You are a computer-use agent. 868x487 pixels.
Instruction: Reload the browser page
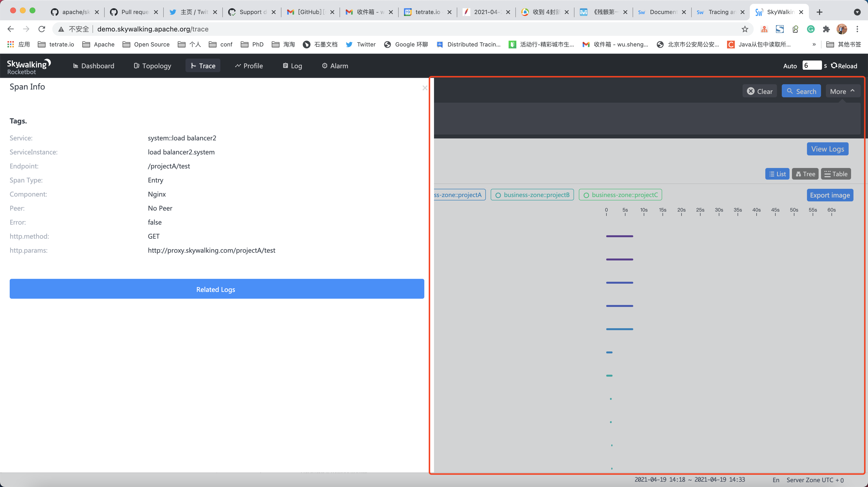(42, 29)
